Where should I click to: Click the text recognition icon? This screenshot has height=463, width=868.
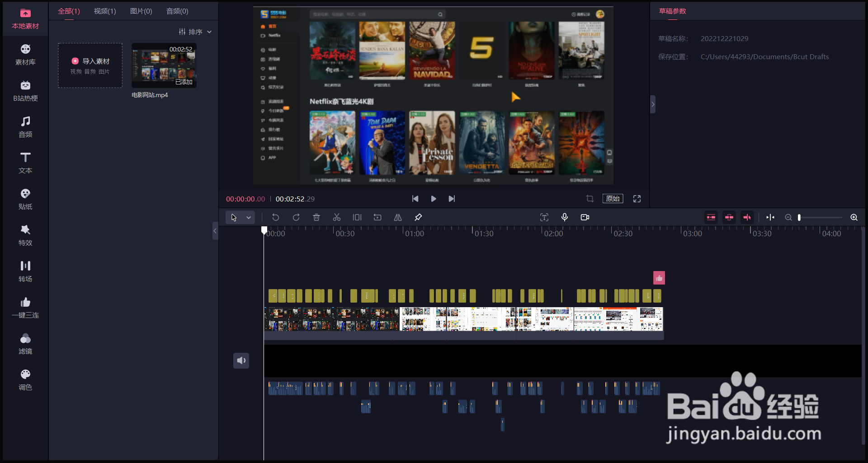pos(544,218)
